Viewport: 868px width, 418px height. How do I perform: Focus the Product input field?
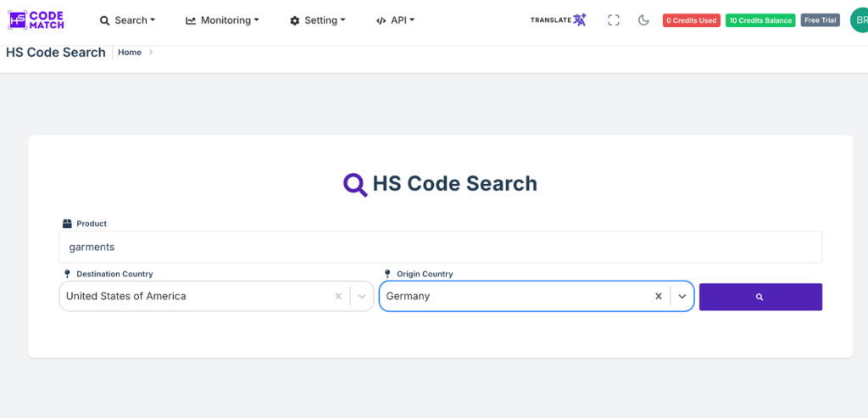pyautogui.click(x=440, y=248)
